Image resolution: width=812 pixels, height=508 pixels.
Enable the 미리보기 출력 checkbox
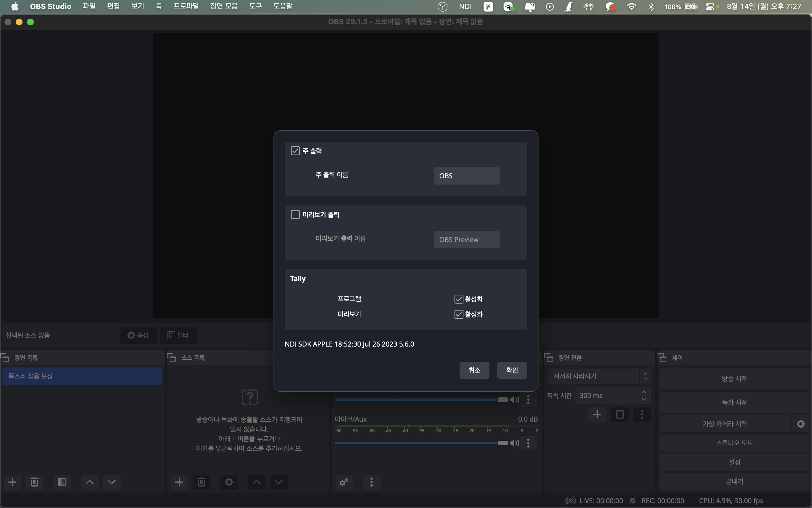[295, 215]
